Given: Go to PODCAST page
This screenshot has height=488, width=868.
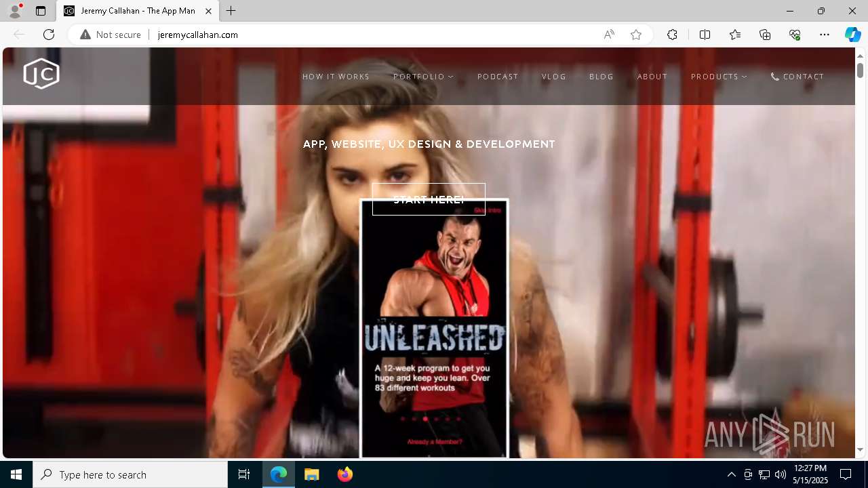Looking at the screenshot, I should [x=498, y=77].
